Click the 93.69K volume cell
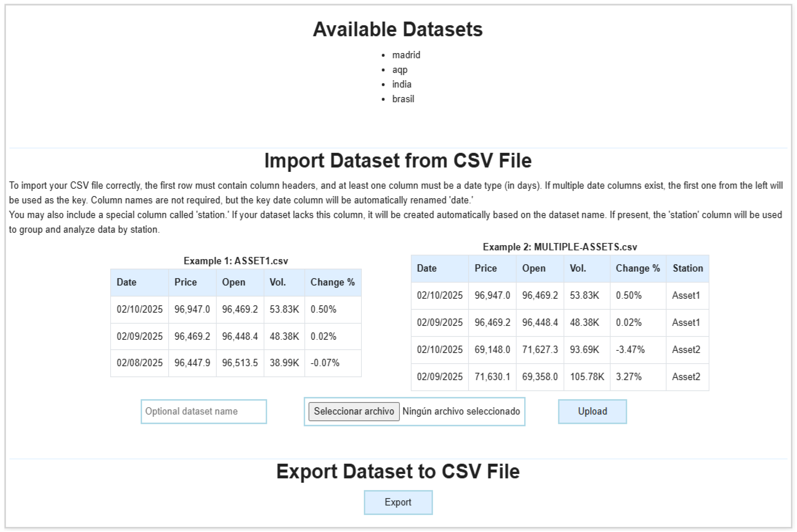The width and height of the screenshot is (797, 532). [x=587, y=350]
